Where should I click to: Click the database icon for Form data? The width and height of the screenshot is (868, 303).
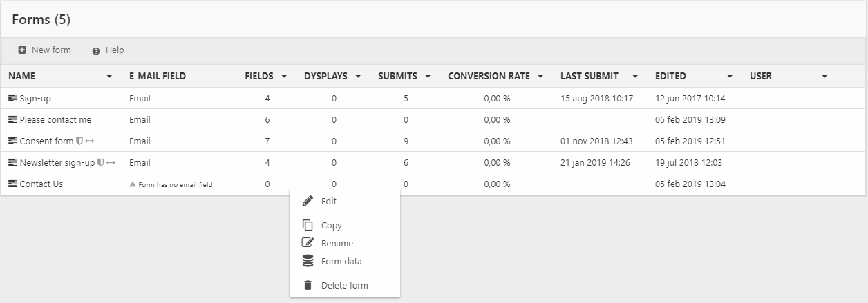(308, 261)
